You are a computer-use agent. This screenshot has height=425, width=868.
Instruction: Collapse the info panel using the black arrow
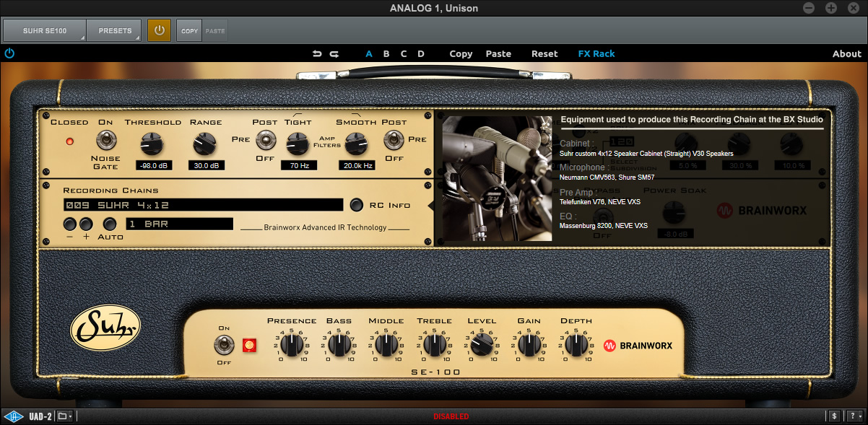point(432,206)
